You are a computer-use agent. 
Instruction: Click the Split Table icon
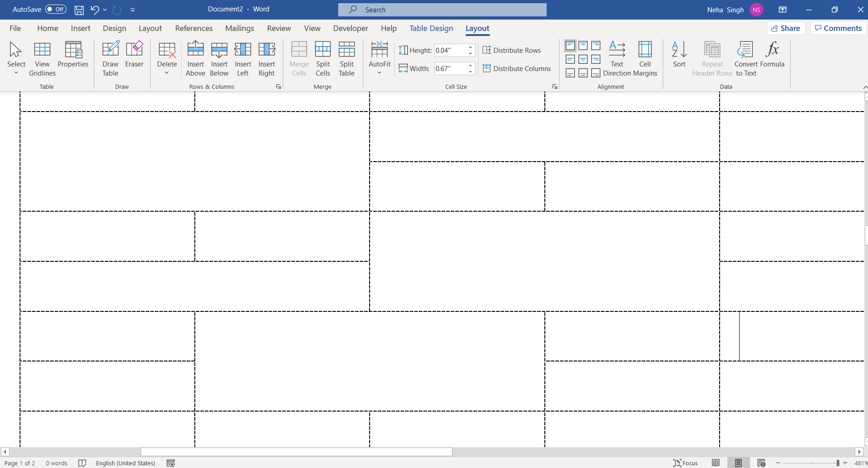point(347,59)
